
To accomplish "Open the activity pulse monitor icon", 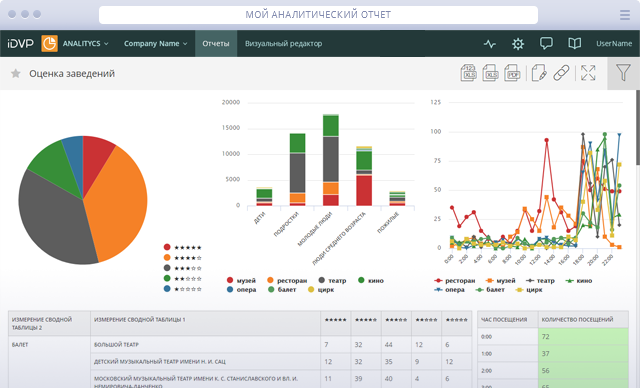I will [490, 44].
